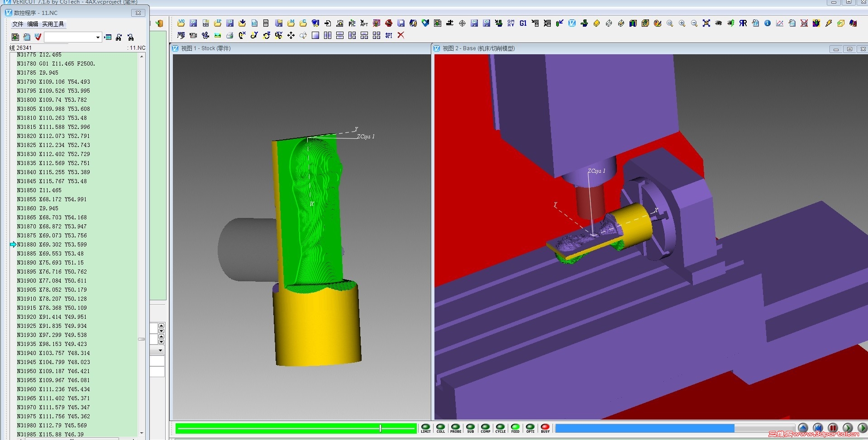Screen dimensions: 868x440
Task: Click the solid yellow block icon
Action: (596, 23)
